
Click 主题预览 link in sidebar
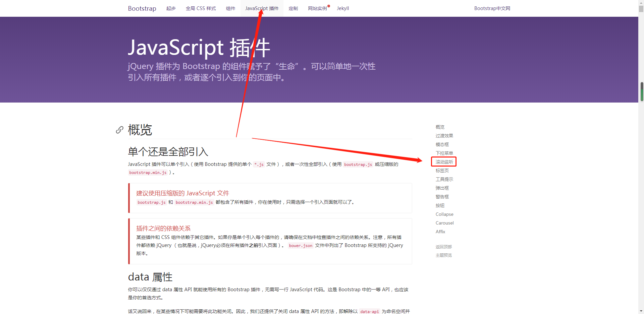click(444, 255)
